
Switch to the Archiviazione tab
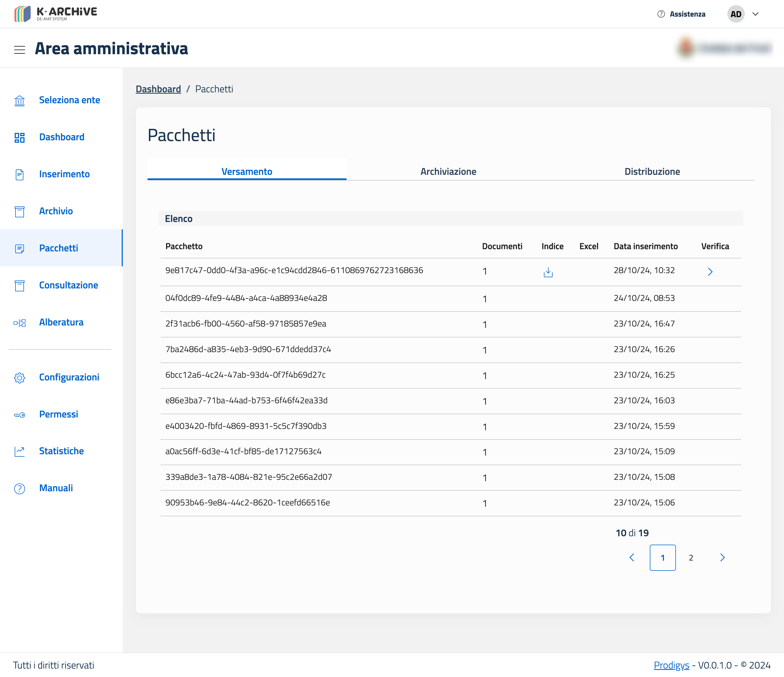pos(448,171)
